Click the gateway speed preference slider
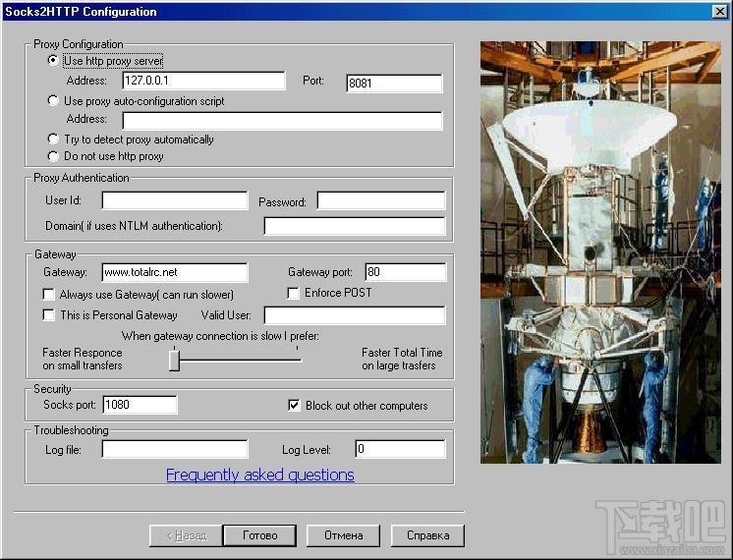This screenshot has width=733, height=560. [174, 361]
